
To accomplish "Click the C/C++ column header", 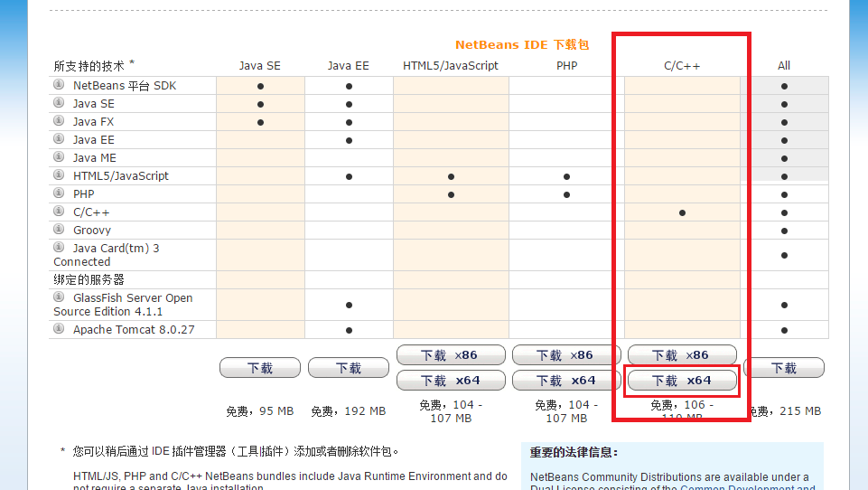I will [682, 66].
